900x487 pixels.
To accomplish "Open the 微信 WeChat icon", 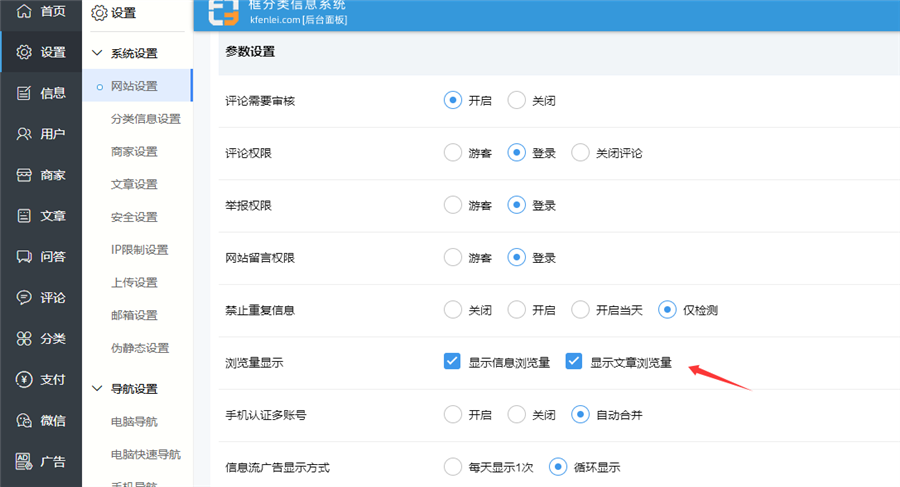I will pos(24,421).
